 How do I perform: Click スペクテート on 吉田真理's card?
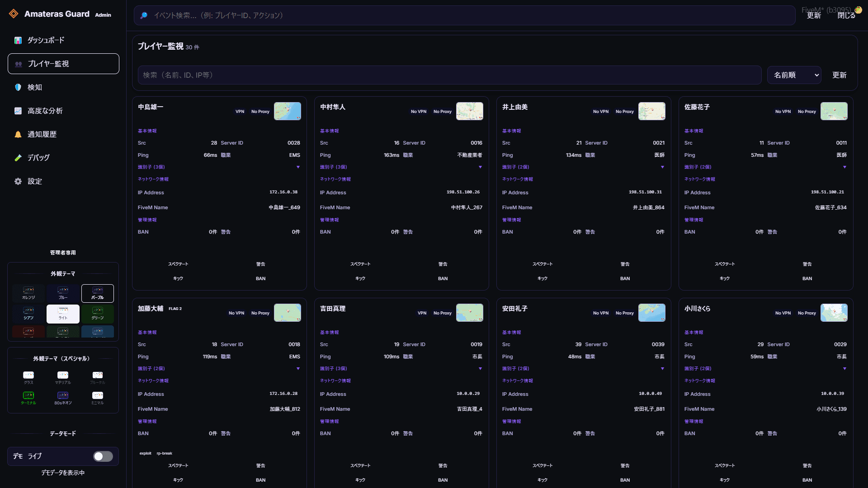[x=360, y=465]
